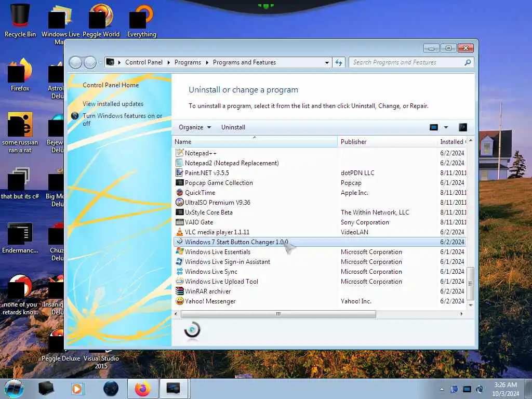
Task: Select Windows 7 Start Button Changer 1.0.0
Action: 320,242
